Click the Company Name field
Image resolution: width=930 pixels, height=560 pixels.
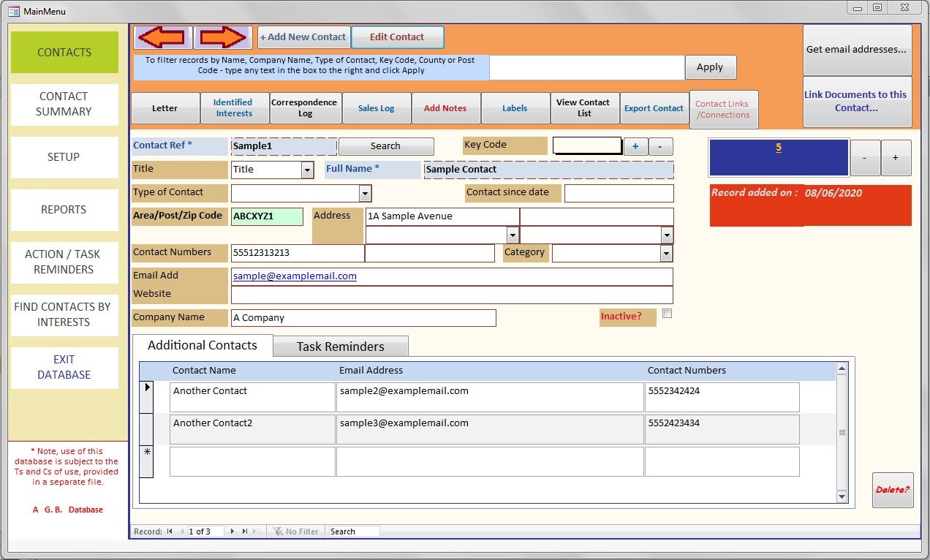(363, 318)
